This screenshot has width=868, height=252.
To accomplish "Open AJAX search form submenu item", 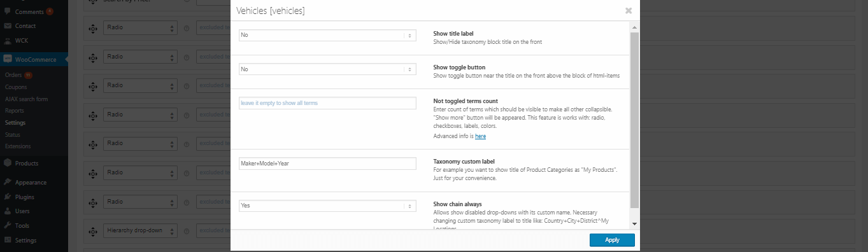I will click(26, 99).
